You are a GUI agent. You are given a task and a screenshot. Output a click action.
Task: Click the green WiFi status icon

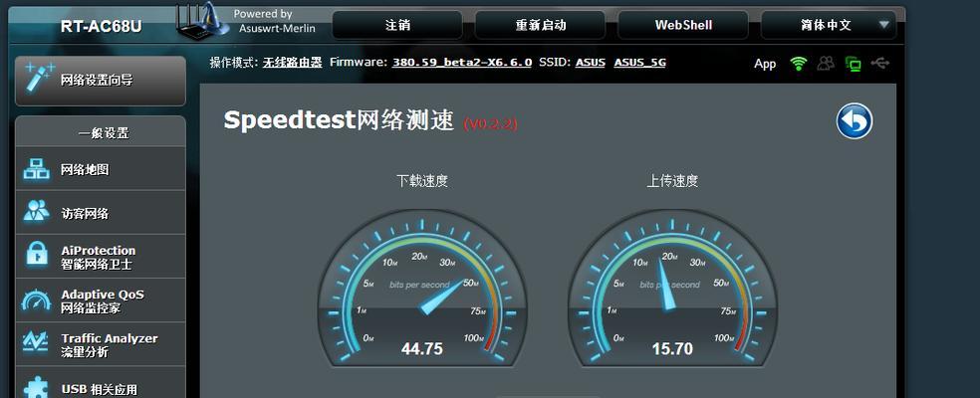[x=798, y=63]
